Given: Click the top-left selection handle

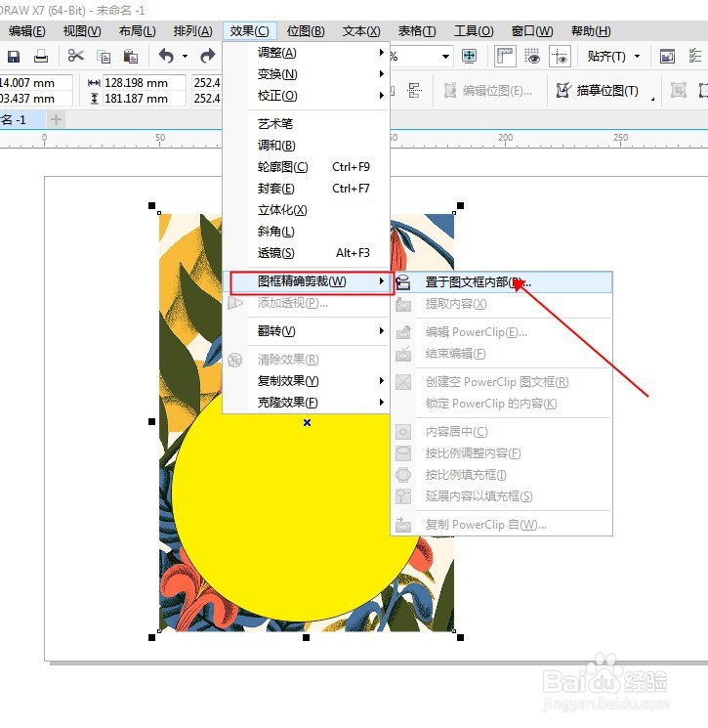Looking at the screenshot, I should click(x=151, y=205).
